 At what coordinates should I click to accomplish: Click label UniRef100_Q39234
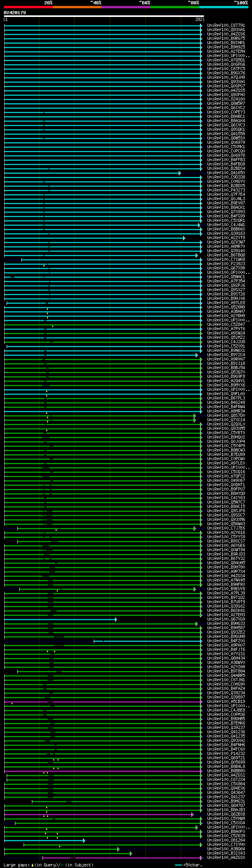[226, 693]
